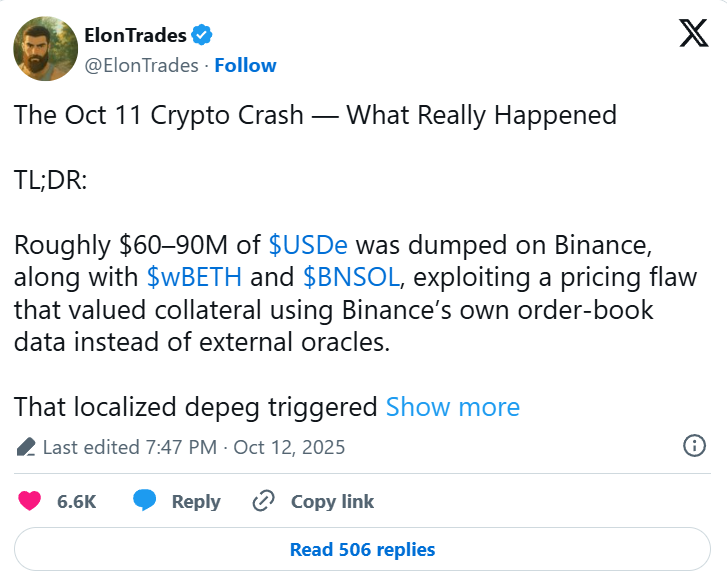Follow the ElonTrades account
Screen dimensions: 727x577
[x=245, y=65]
